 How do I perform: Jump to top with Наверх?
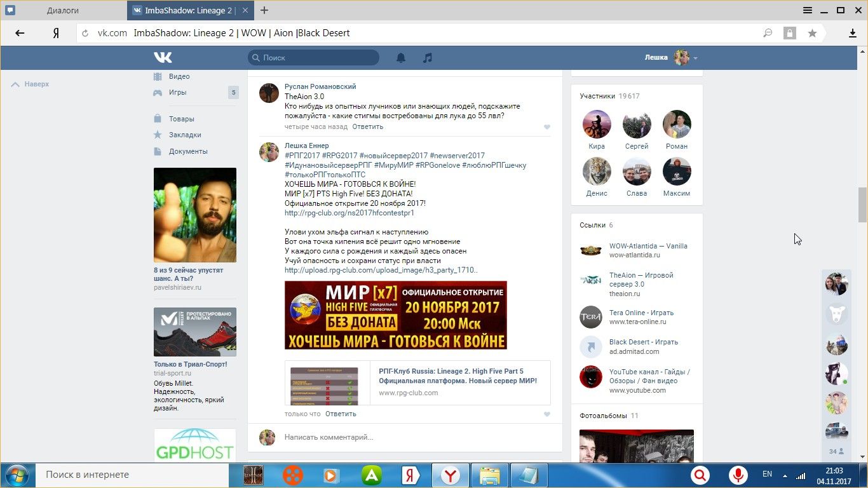pos(31,84)
